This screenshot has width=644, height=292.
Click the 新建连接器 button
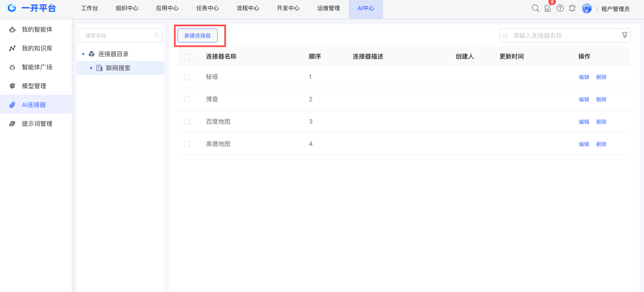(x=197, y=36)
